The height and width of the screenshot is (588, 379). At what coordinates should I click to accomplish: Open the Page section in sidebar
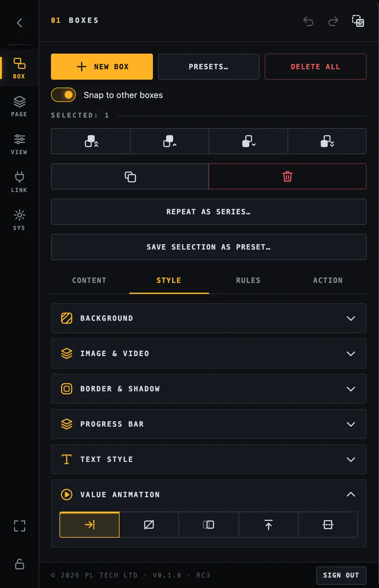pos(19,106)
